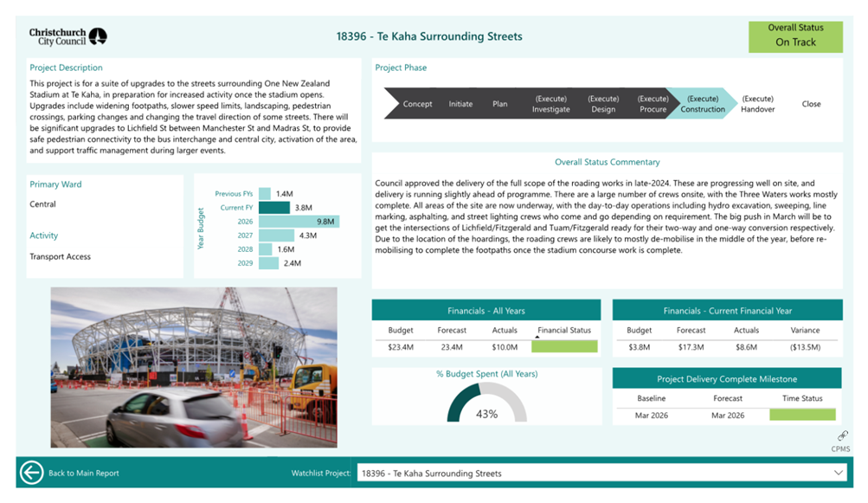Click the Project Delivery Complete Milestone header

(727, 378)
